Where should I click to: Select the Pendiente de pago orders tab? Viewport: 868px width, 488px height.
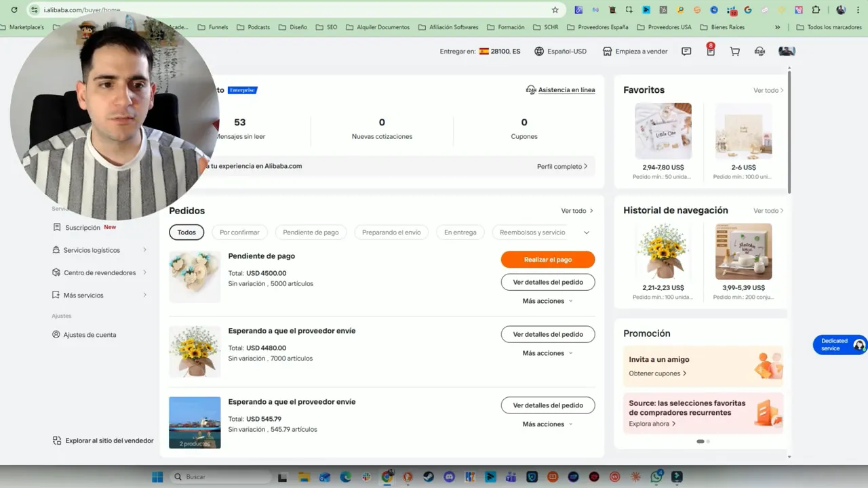pos(311,232)
